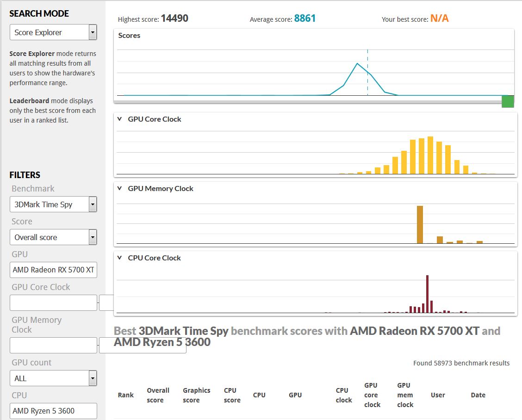Click the GPU Memory Clock minimum input field
522x420 pixels.
coord(53,346)
